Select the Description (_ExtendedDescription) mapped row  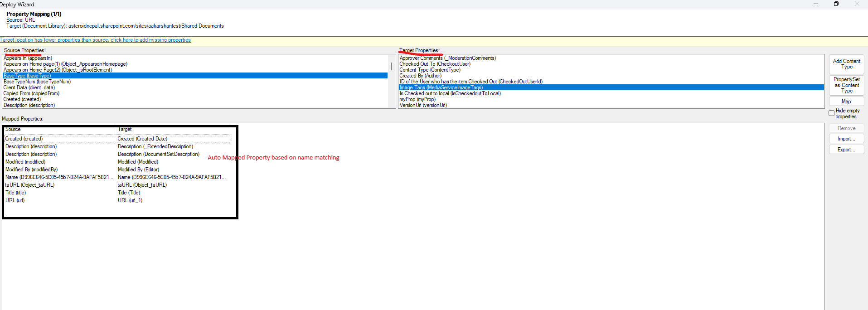point(117,146)
